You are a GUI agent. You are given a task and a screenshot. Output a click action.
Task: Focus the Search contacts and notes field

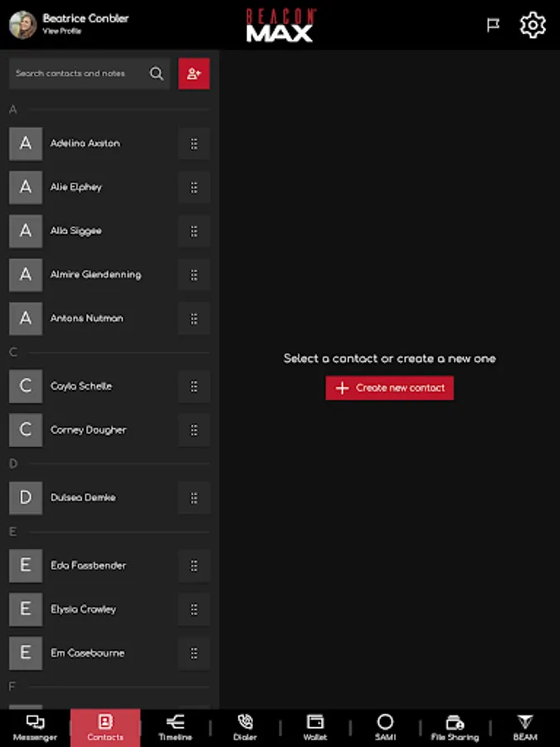[x=90, y=74]
